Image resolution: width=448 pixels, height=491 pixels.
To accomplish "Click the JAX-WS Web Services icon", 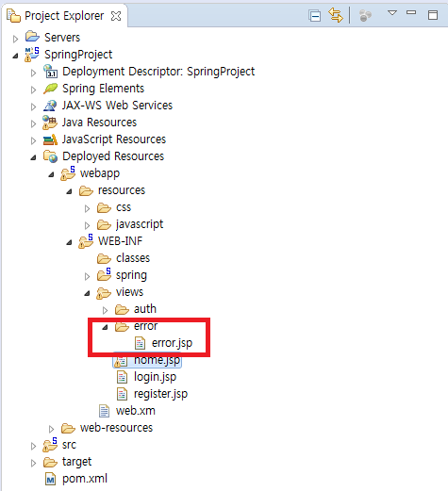I will (50, 106).
